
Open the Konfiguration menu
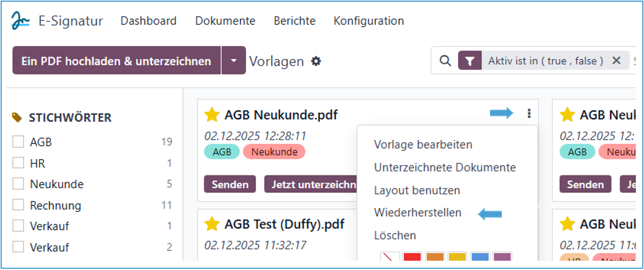coord(369,21)
